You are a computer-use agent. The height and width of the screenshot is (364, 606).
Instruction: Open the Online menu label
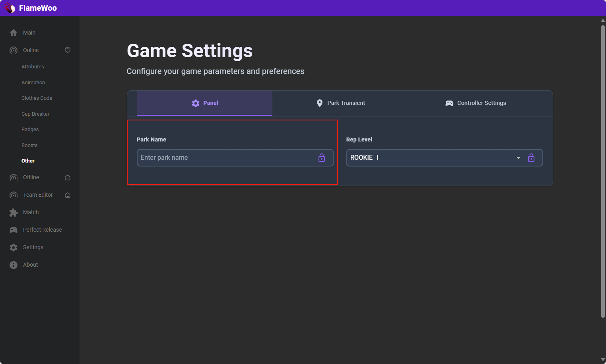[x=31, y=50]
